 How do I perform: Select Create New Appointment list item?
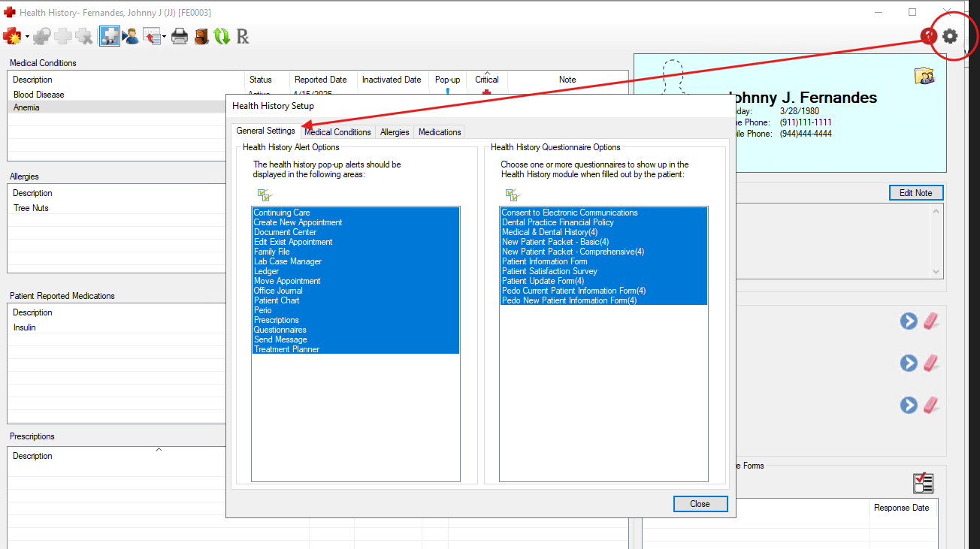[x=355, y=222]
